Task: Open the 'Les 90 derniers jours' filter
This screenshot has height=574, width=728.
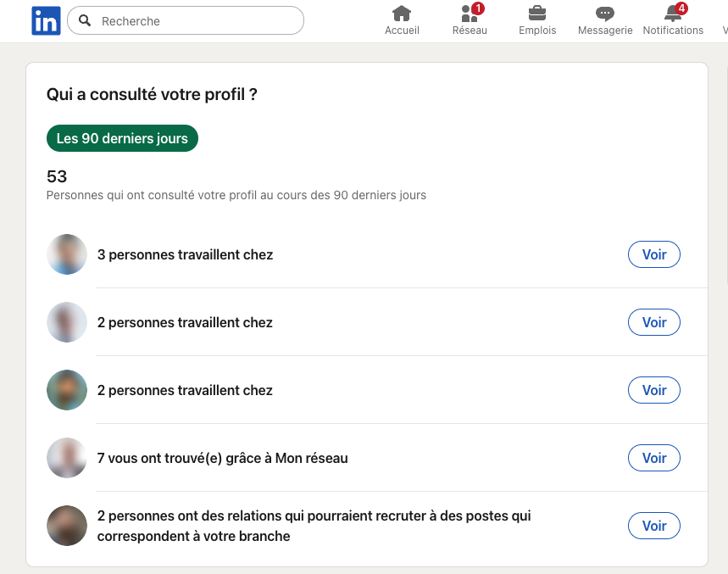Action: (x=121, y=137)
